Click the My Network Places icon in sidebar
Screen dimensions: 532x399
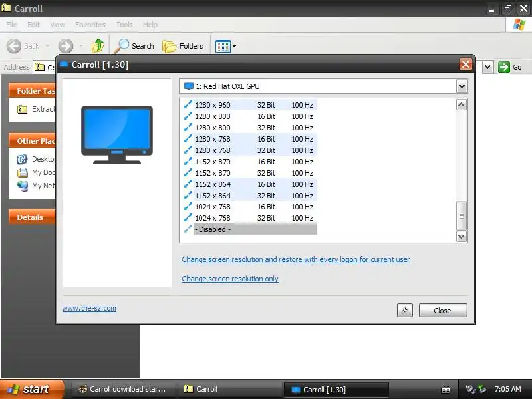pos(23,186)
